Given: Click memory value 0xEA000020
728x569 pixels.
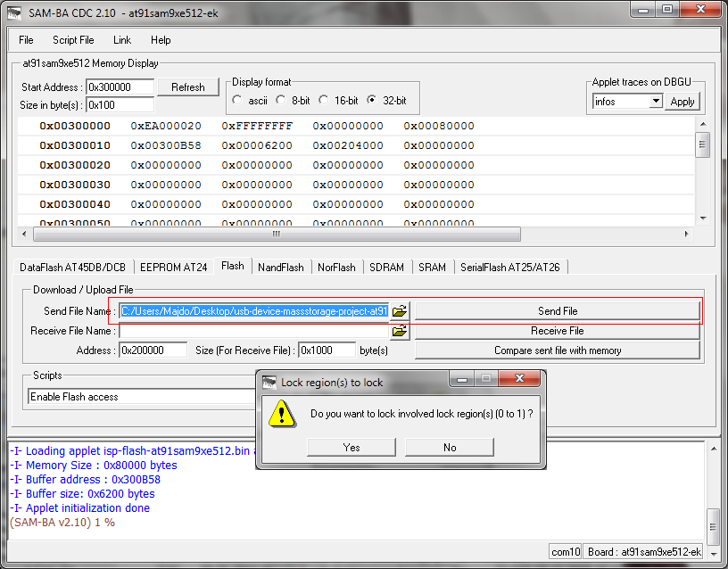Looking at the screenshot, I should [166, 126].
